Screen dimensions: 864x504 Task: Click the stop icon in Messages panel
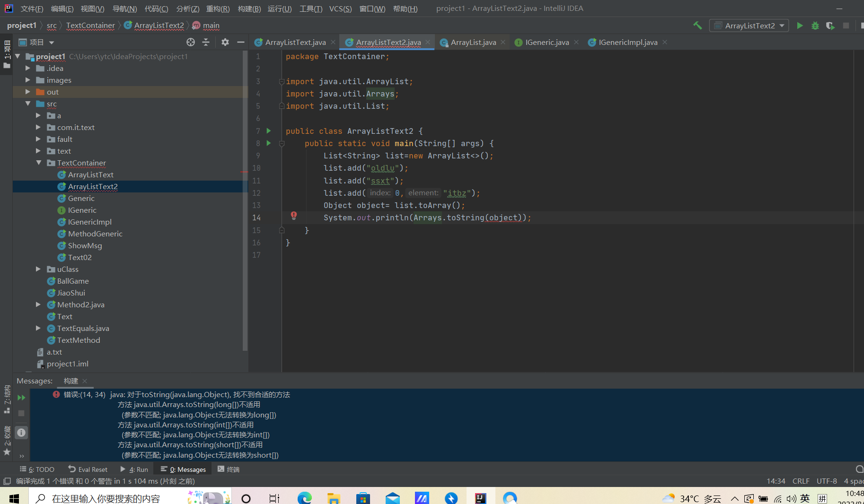(21, 413)
